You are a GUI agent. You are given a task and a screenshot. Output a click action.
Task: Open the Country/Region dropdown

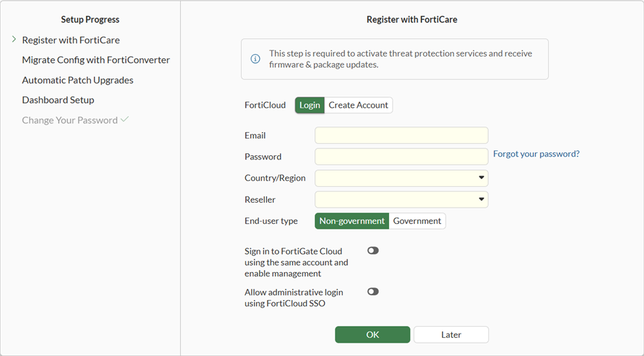click(x=402, y=178)
